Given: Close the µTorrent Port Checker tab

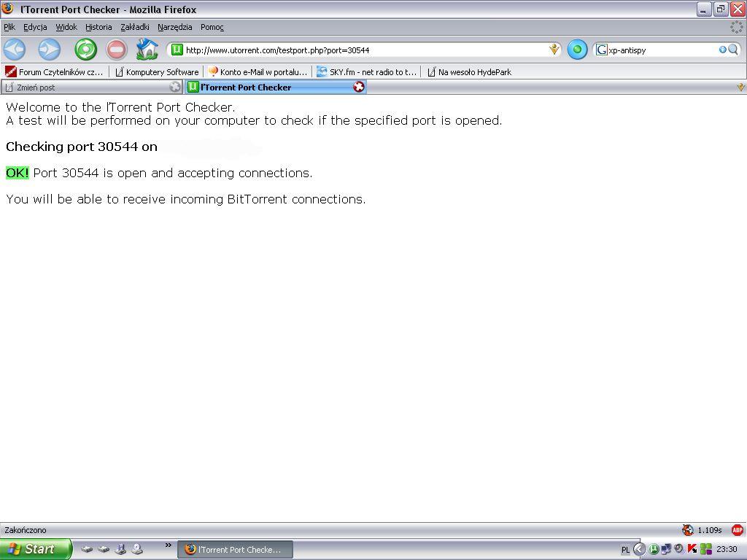Looking at the screenshot, I should click(x=359, y=87).
